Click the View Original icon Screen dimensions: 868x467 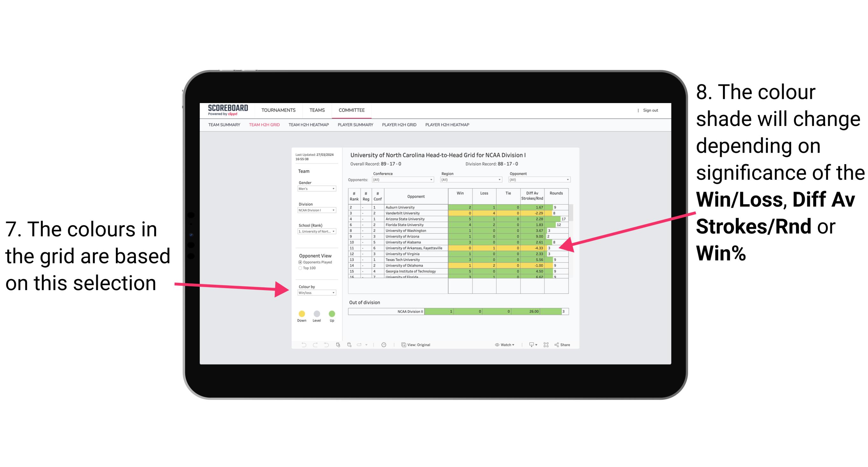402,345
